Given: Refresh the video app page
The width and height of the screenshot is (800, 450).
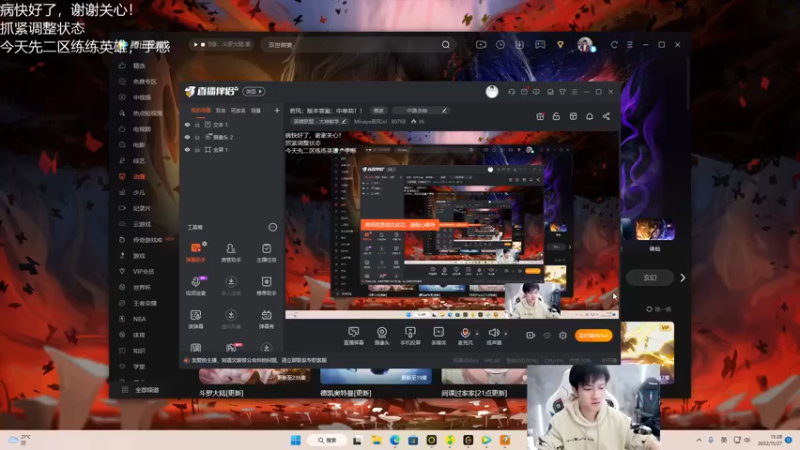Looking at the screenshot, I should [x=614, y=44].
